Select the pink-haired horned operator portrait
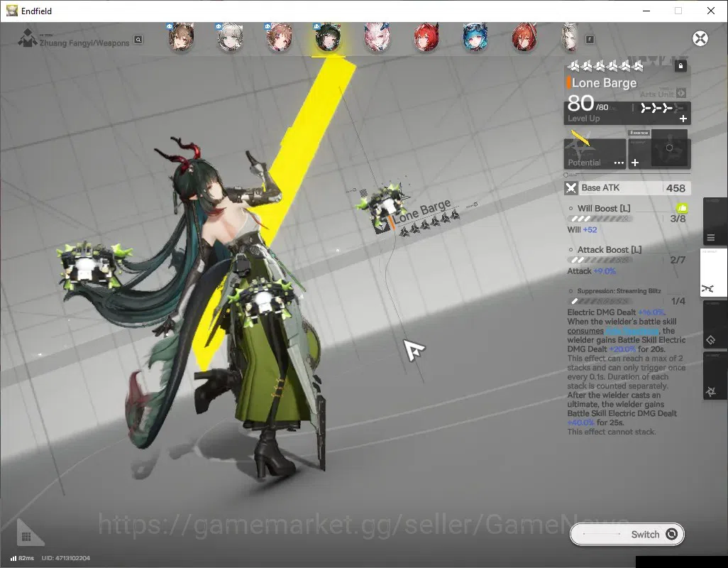The height and width of the screenshot is (568, 728). click(377, 37)
